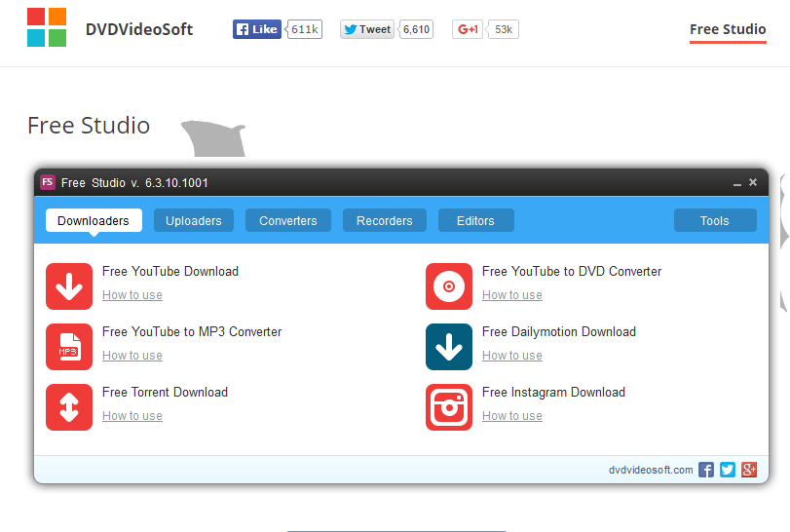Viewport: 790px width, 532px height.
Task: Click the Google Plus icon in the app footer
Action: tap(749, 470)
